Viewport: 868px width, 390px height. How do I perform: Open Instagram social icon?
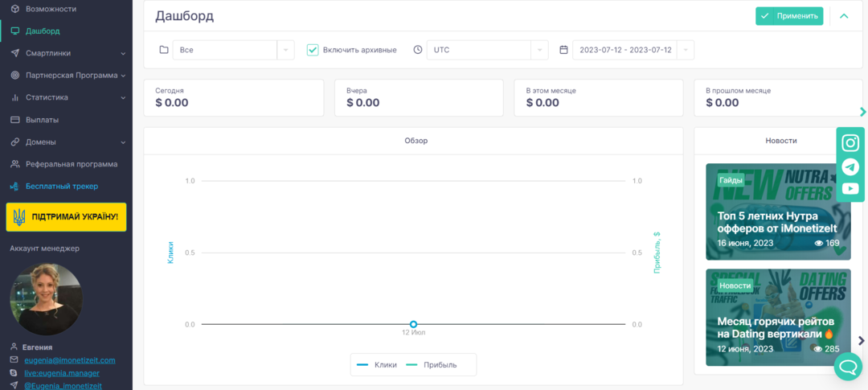(x=850, y=143)
